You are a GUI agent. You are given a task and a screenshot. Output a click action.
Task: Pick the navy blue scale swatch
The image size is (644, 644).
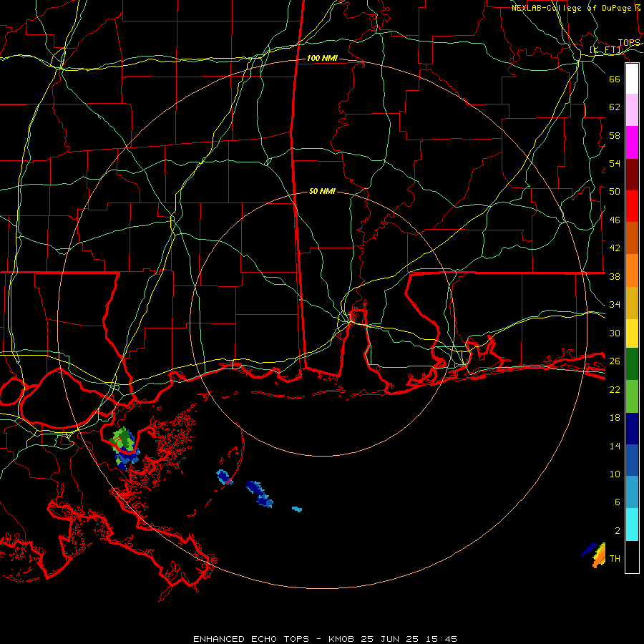(x=632, y=429)
